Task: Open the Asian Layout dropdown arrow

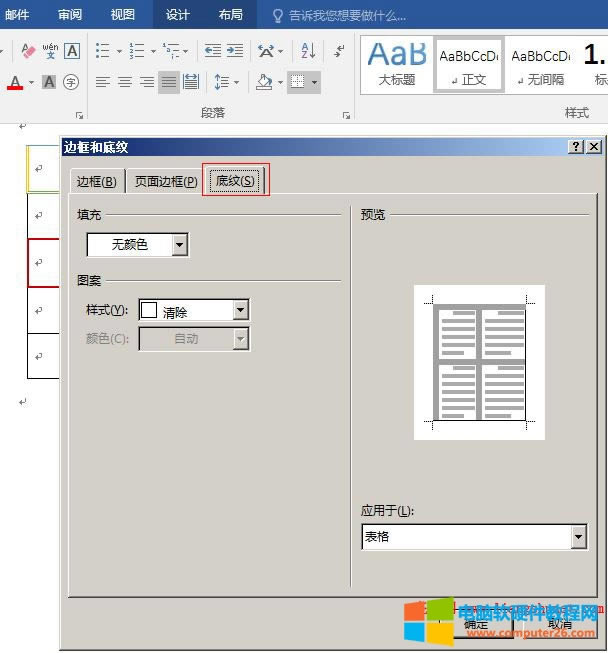Action: (281, 51)
